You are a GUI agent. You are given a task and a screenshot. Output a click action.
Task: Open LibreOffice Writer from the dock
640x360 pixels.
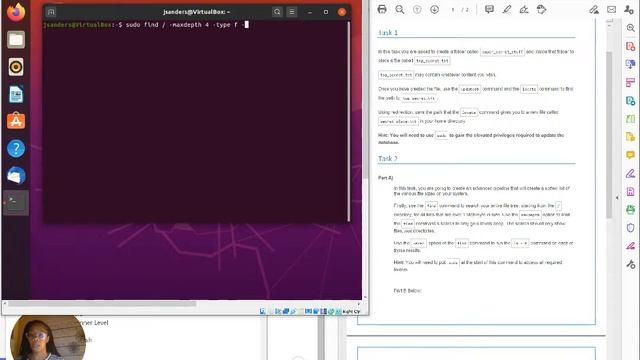[x=16, y=94]
